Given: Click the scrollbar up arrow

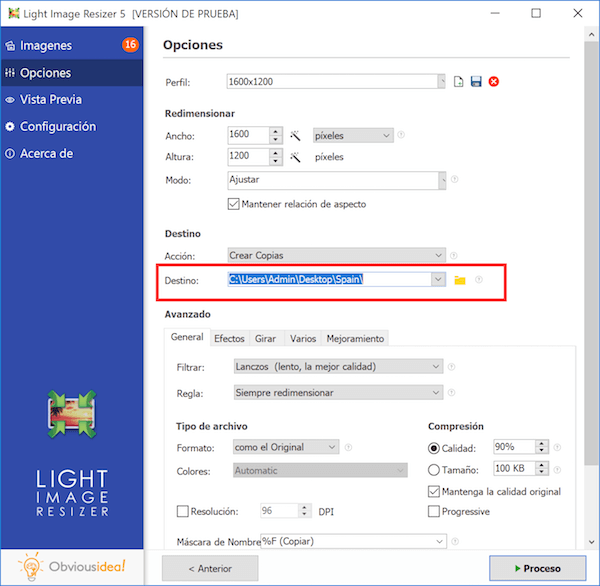Looking at the screenshot, I should [592, 34].
